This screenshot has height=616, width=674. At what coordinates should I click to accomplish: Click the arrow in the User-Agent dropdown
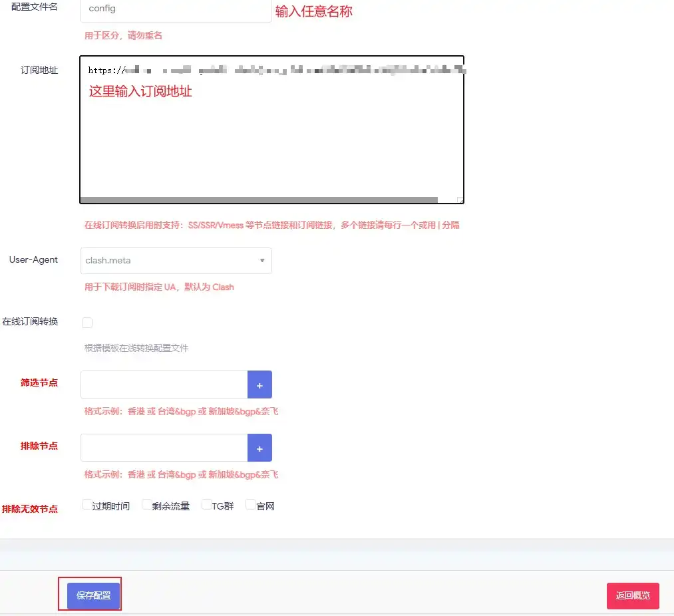coord(261,261)
